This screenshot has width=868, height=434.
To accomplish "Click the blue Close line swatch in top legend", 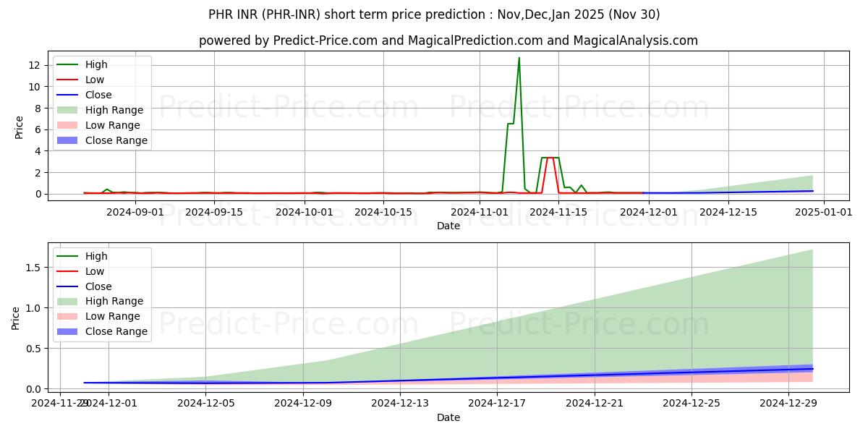I will (x=69, y=95).
